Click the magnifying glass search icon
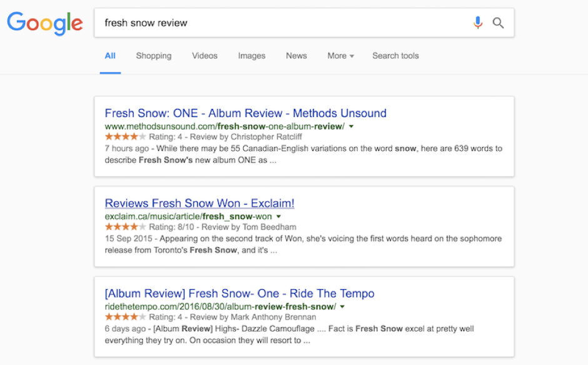The image size is (588, 365). coord(498,23)
